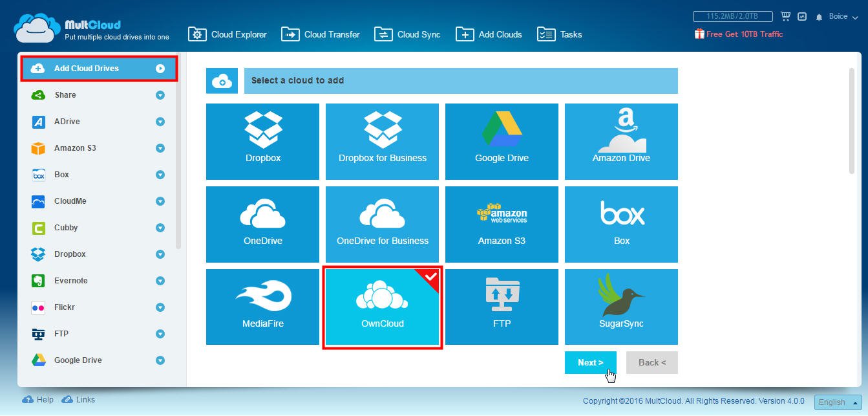Pick the FTP tile in the grid
This screenshot has width=868, height=416.
click(502, 307)
